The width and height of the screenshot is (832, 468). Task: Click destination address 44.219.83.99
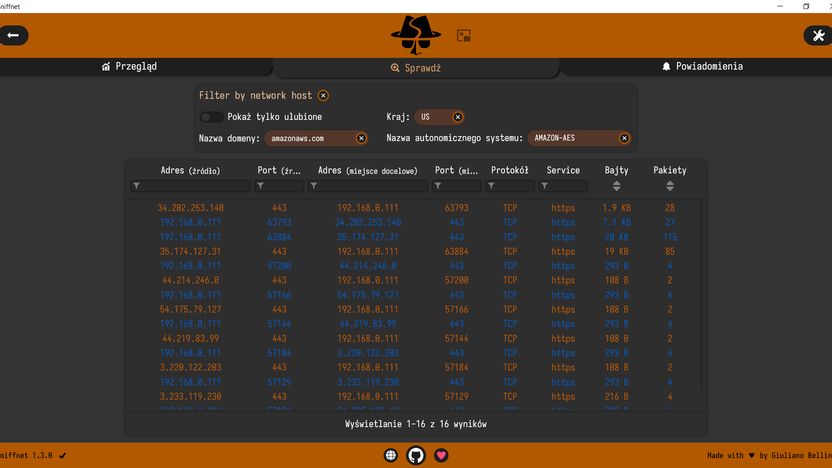pyautogui.click(x=368, y=324)
